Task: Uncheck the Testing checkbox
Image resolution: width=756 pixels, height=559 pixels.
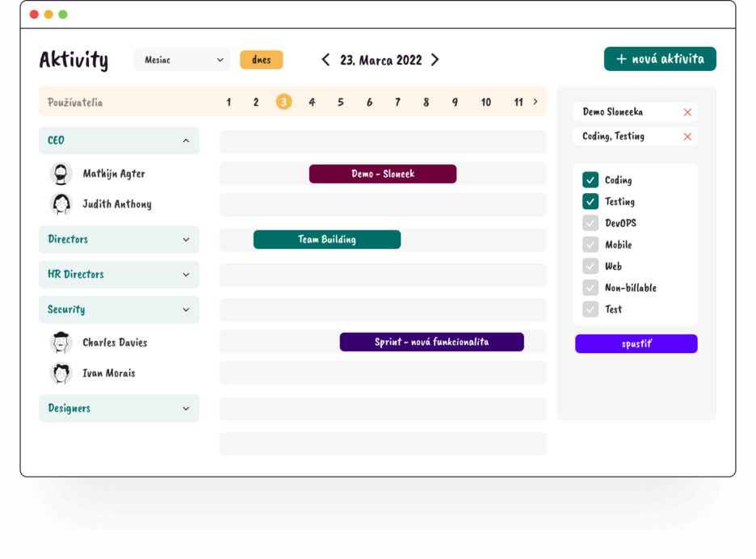Action: click(x=590, y=202)
